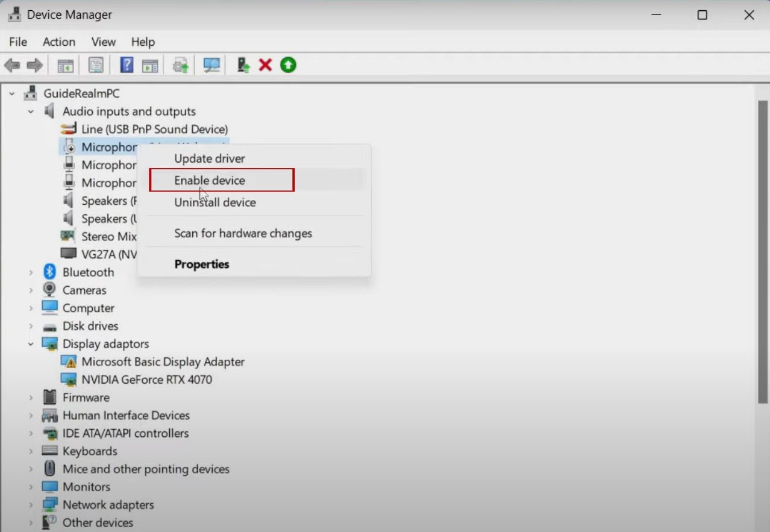Choose Enable device from the context menu

pyautogui.click(x=209, y=180)
